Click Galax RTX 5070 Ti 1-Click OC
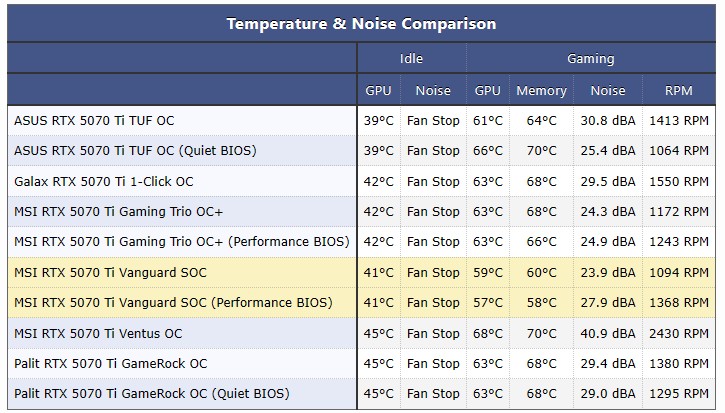Viewport: 725px width, 413px height. click(x=104, y=181)
